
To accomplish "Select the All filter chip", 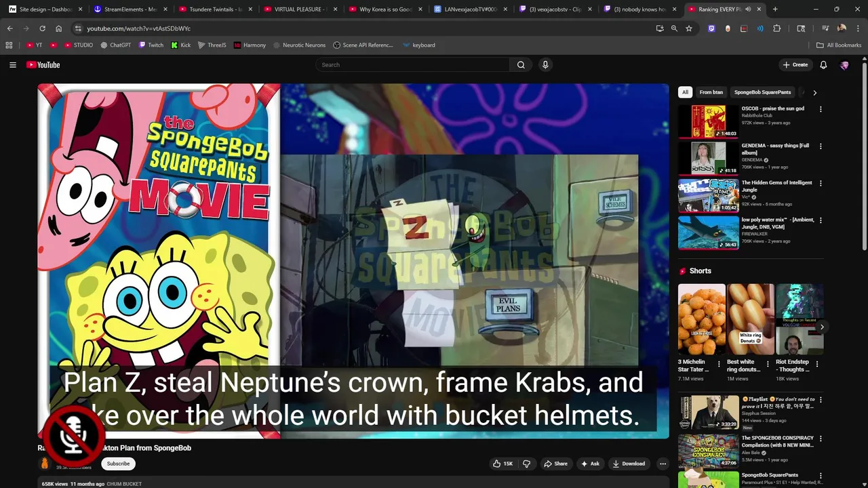I will click(x=685, y=92).
